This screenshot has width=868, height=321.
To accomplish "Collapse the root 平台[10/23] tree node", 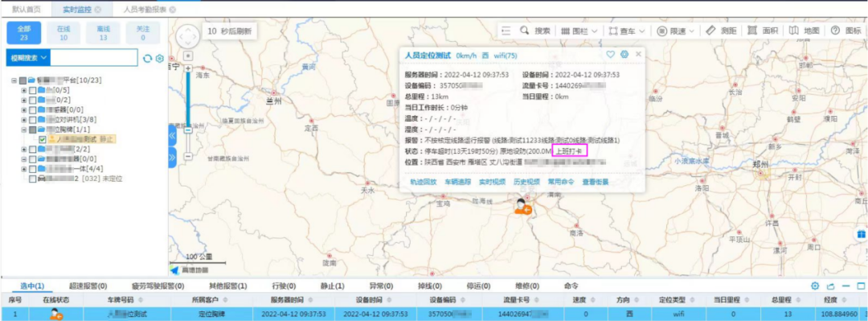I will click(14, 80).
